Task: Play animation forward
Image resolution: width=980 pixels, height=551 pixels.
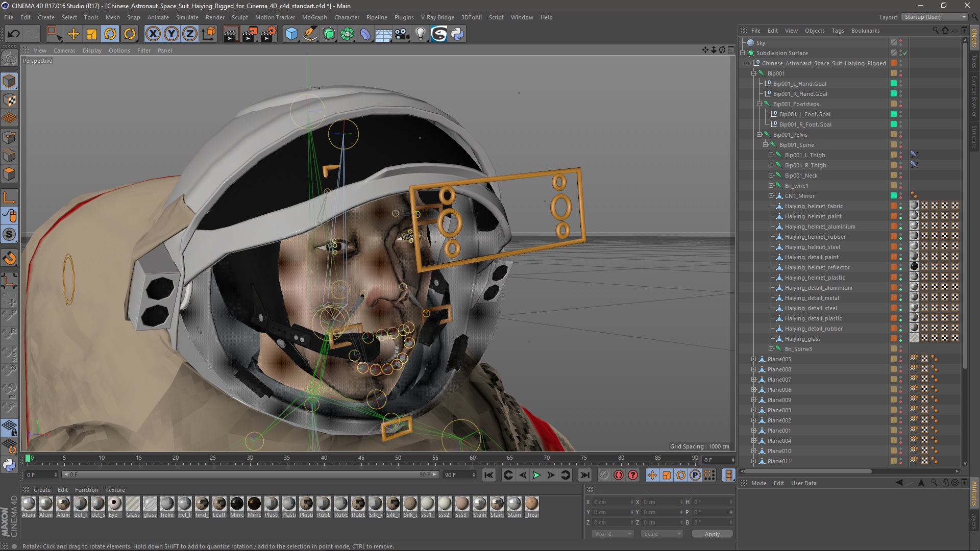Action: coord(536,475)
